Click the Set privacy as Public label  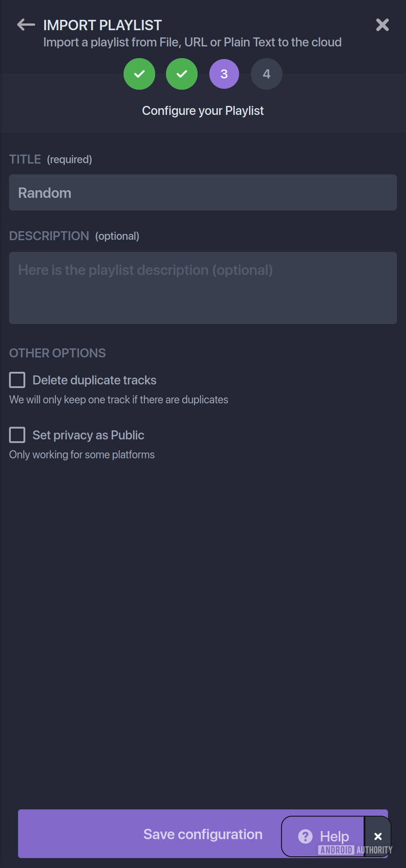click(88, 435)
